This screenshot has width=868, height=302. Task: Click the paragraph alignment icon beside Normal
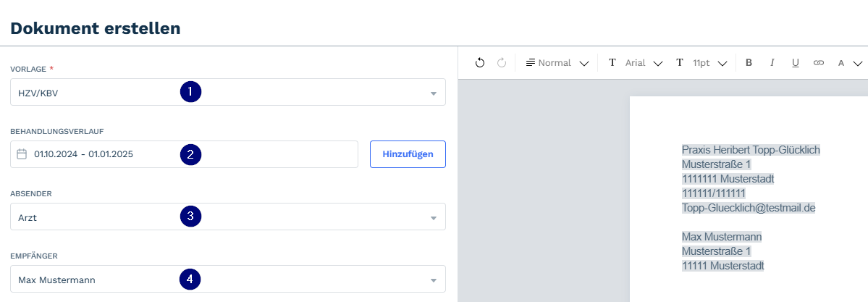click(531, 62)
